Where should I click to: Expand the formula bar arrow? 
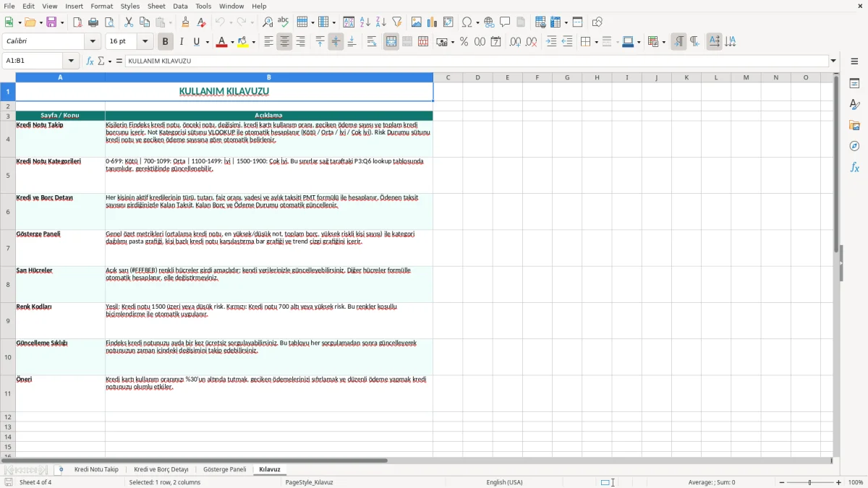(x=833, y=61)
